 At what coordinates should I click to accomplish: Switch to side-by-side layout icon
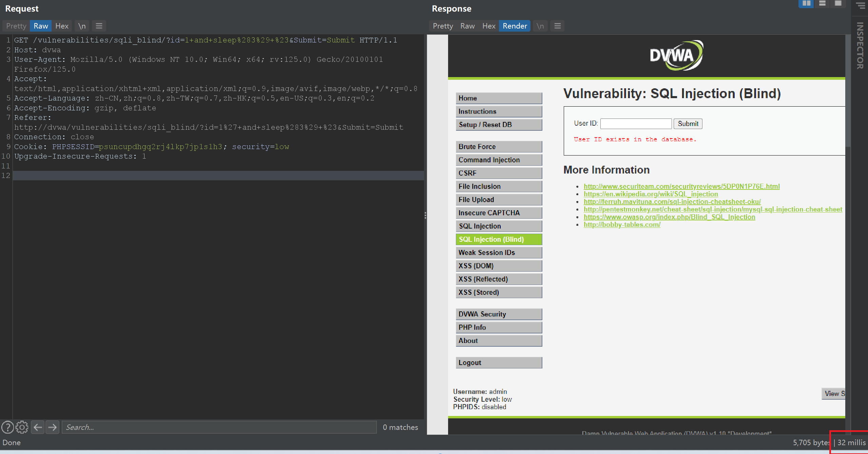click(x=806, y=3)
